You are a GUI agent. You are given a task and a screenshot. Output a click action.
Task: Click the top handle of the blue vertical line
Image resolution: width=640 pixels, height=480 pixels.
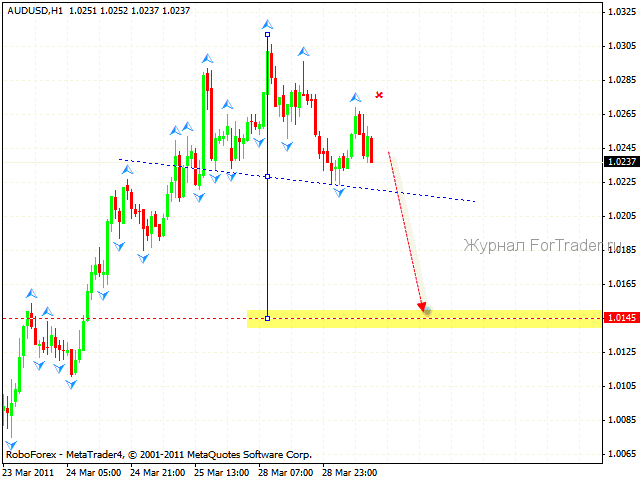click(x=267, y=35)
